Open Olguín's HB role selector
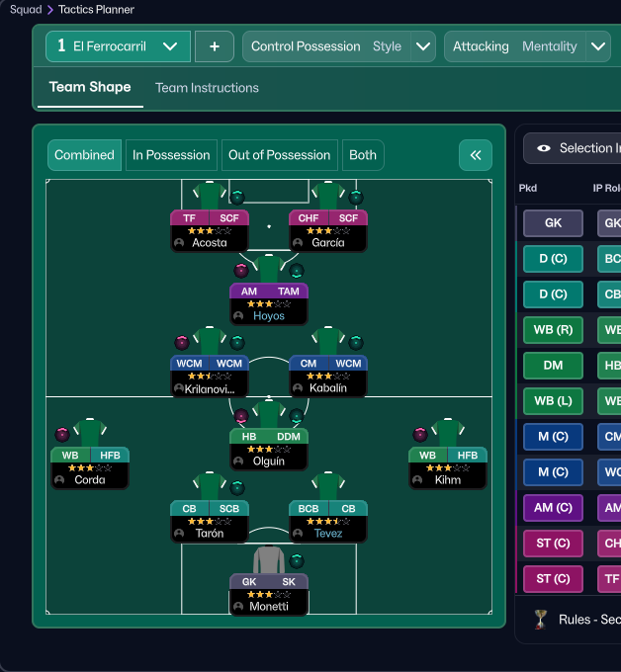Screen dimensions: 621x672 click(x=249, y=437)
